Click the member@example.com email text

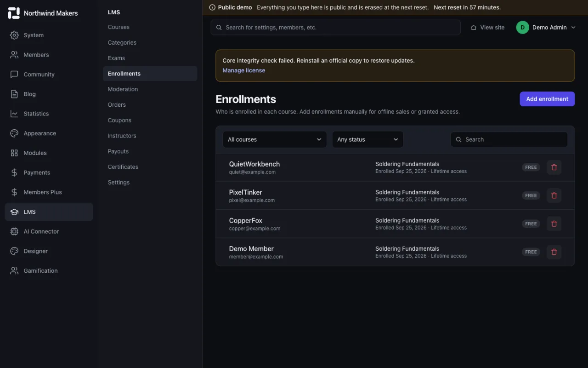(256, 257)
